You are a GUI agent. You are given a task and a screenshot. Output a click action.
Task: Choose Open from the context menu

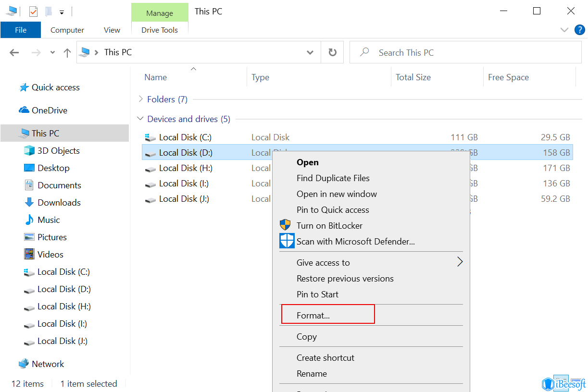click(308, 162)
